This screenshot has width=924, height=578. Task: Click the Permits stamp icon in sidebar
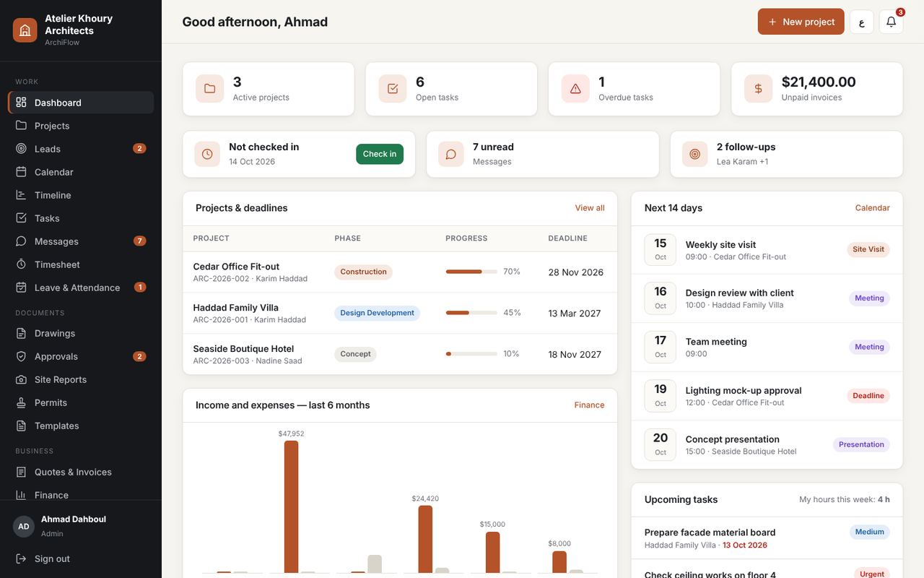pyautogui.click(x=21, y=402)
